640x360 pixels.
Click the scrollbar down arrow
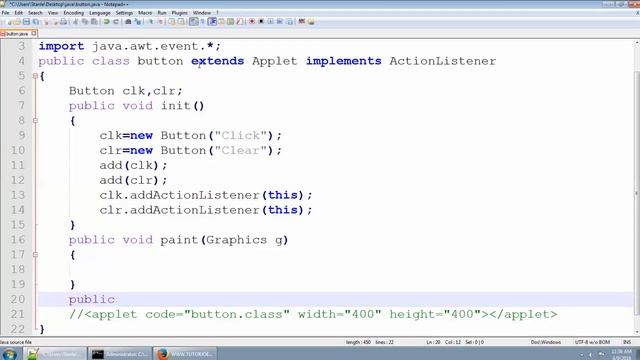point(637,332)
